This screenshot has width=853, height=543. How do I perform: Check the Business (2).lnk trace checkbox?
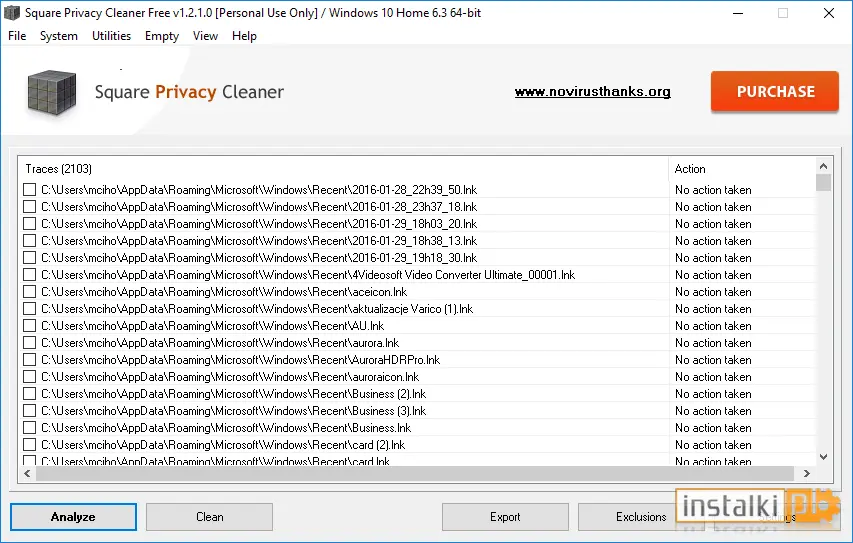29,394
